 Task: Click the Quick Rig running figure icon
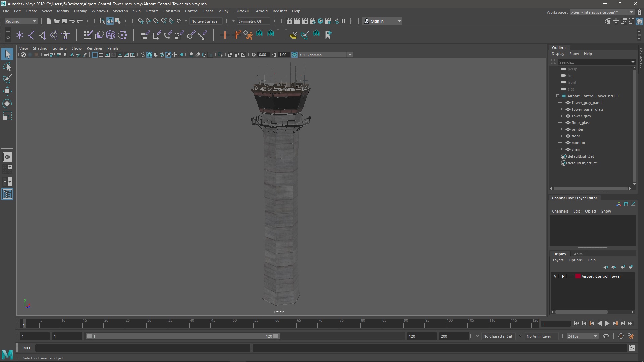click(x=248, y=35)
